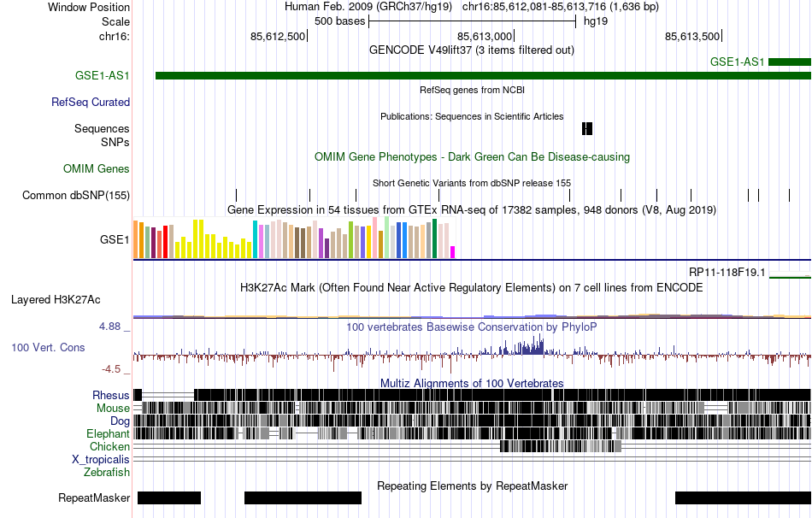The height and width of the screenshot is (518, 812).
Task: Open the RefSeq Curated track label
Action: (x=90, y=102)
